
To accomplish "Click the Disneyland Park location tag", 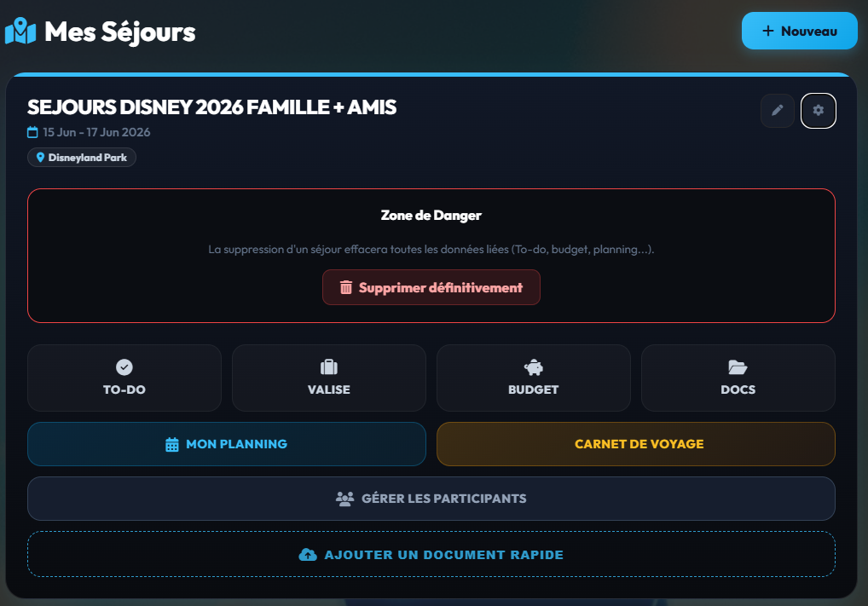I will point(82,158).
